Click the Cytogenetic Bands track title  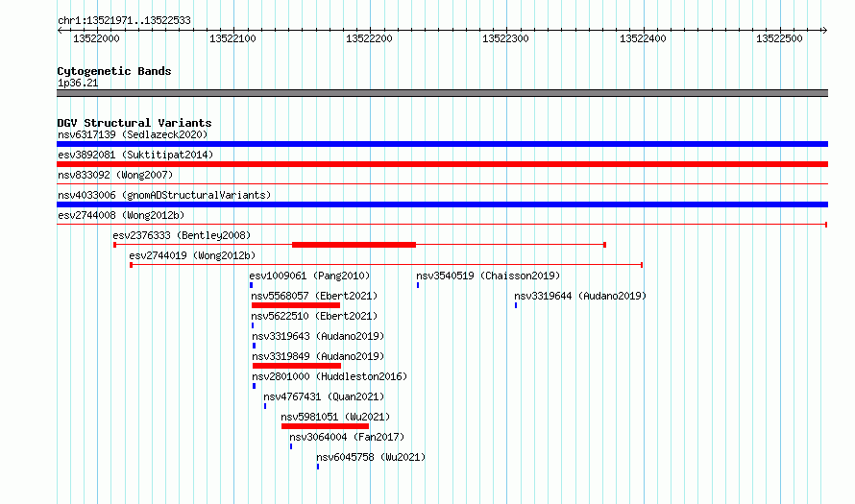pyautogui.click(x=114, y=71)
